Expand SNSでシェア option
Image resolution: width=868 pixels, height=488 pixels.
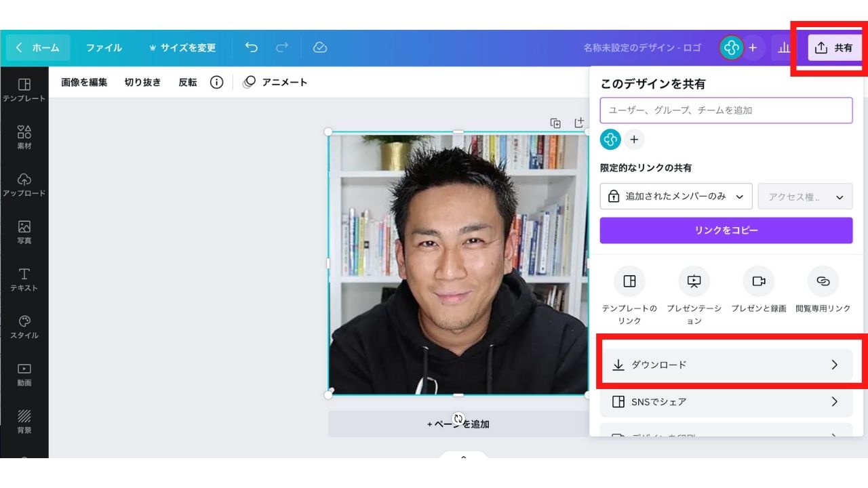tap(726, 402)
